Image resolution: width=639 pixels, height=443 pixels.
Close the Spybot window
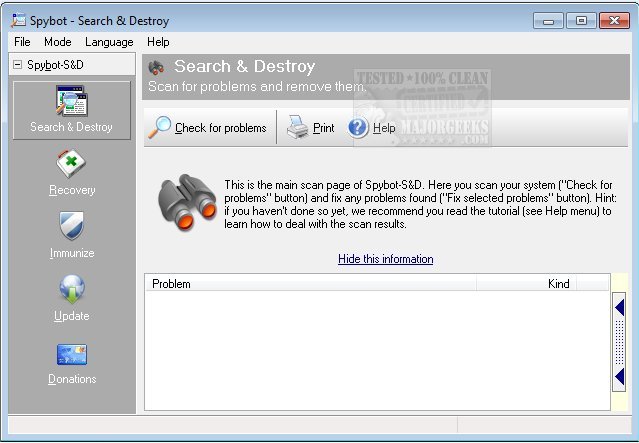coord(614,21)
